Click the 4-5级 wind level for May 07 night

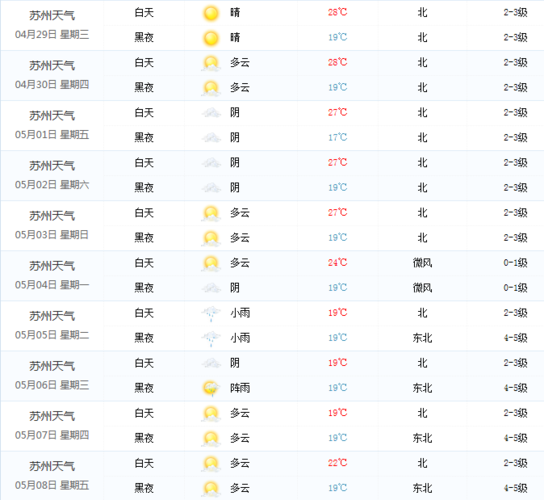click(x=516, y=438)
